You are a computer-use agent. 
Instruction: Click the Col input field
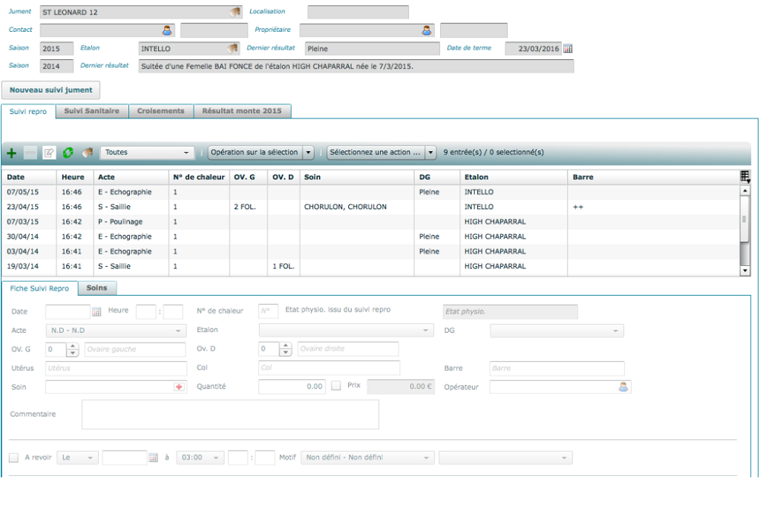pos(329,369)
